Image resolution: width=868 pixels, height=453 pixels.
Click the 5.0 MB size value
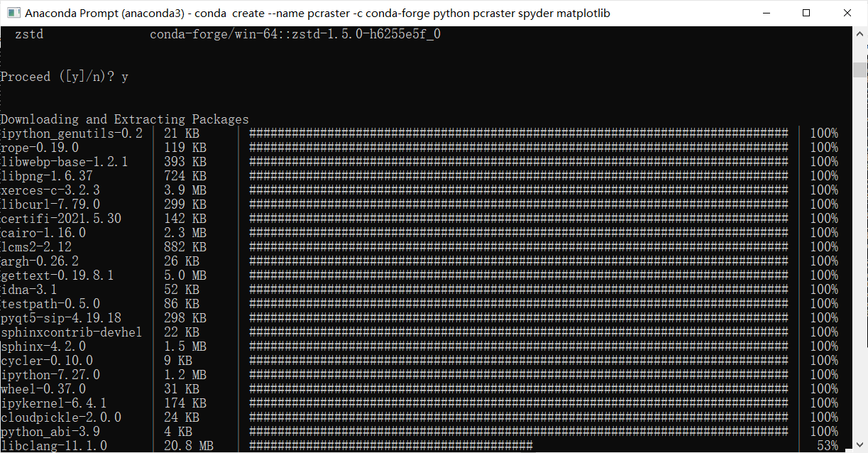185,275
